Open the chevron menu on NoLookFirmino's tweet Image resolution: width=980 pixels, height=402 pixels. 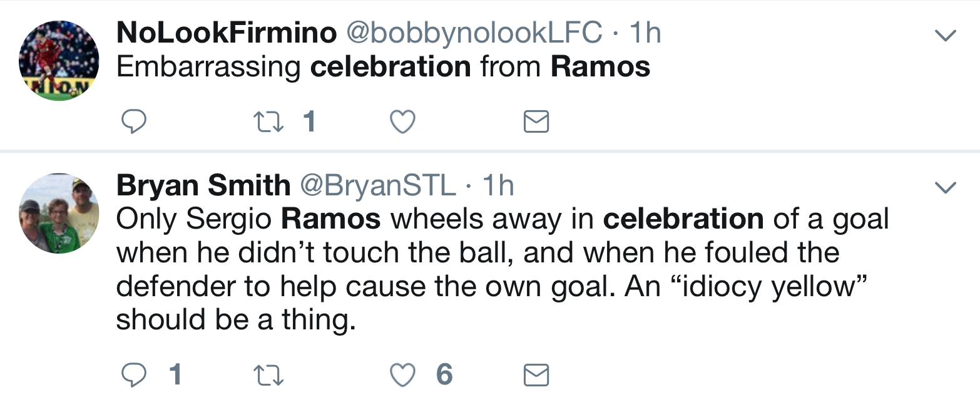pyautogui.click(x=945, y=36)
